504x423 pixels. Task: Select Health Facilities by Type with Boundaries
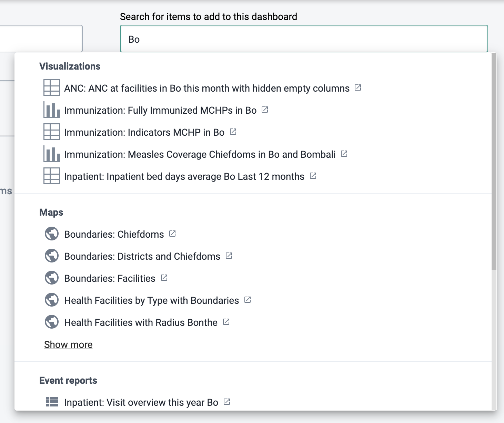151,300
